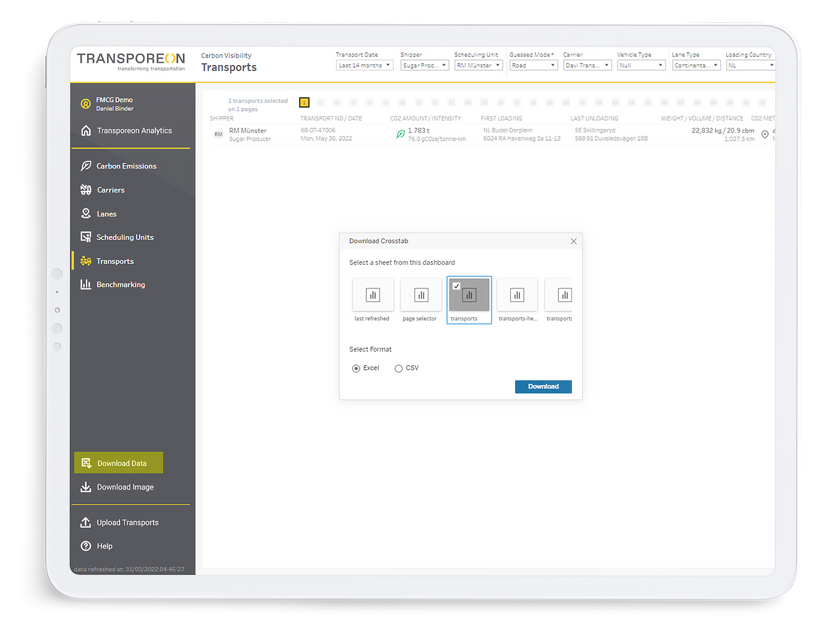Click the Carriers sidebar icon

(x=86, y=190)
